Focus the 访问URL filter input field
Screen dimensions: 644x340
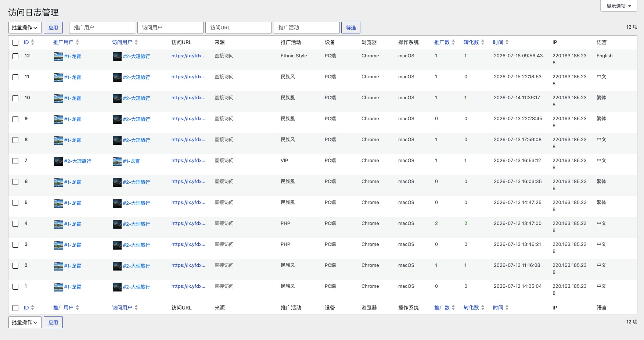coord(238,28)
